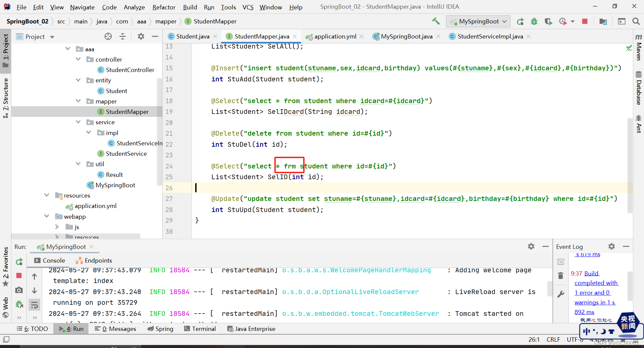
Task: Toggle the Database tool window
Action: (639, 88)
